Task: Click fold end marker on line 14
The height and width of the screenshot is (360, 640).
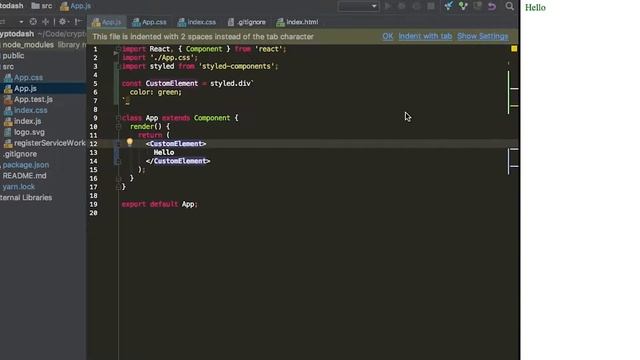Action: tap(118, 161)
